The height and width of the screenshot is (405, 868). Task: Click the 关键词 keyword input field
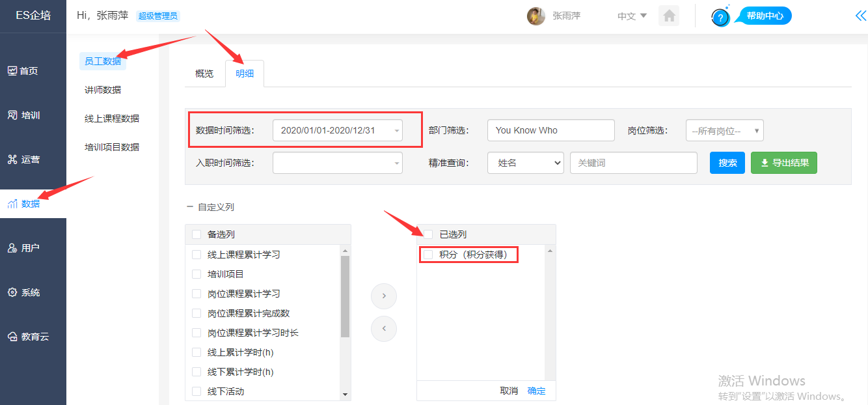coord(633,163)
